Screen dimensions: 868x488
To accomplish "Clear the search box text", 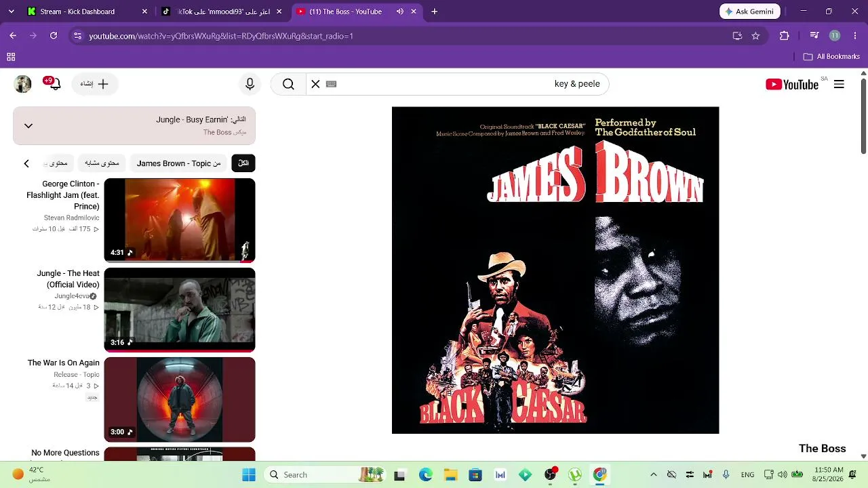I will tap(315, 84).
